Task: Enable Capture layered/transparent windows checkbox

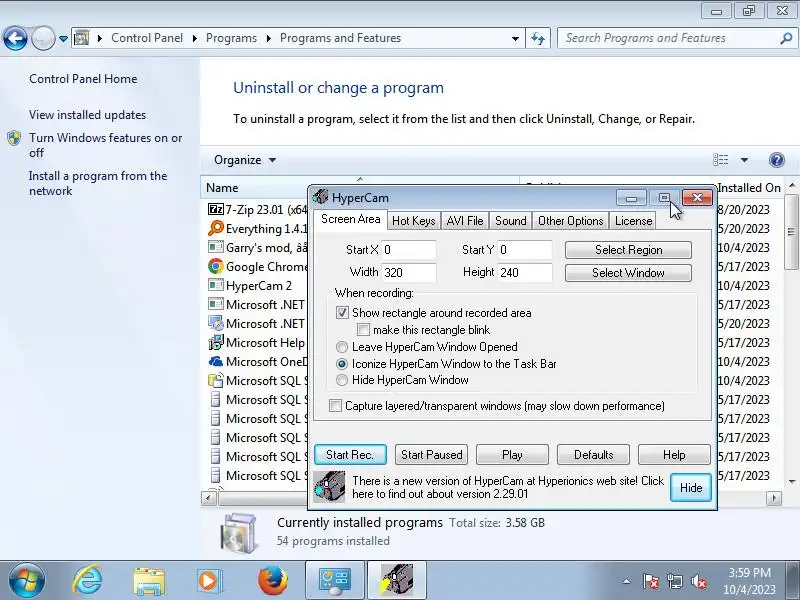Action: click(335, 406)
